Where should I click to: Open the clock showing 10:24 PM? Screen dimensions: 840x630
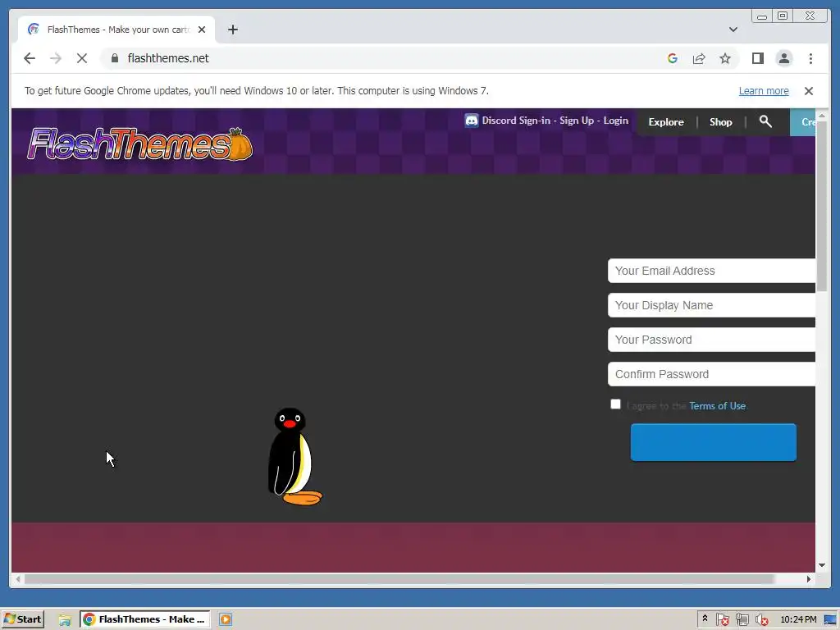tap(798, 620)
